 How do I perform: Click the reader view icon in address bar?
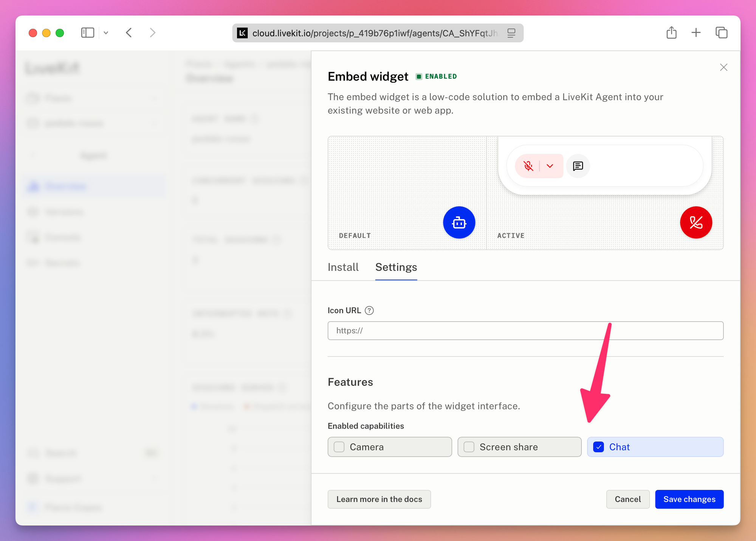511,33
